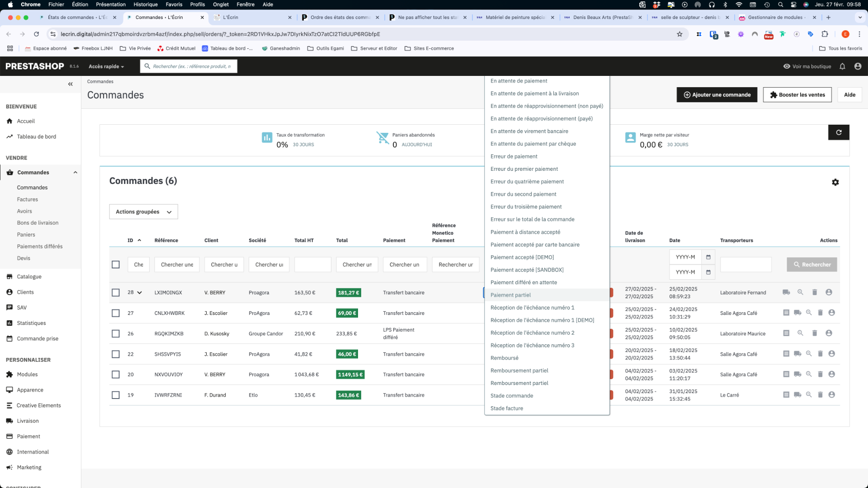Click the delivery truck icon for order 22

pyautogui.click(x=797, y=354)
